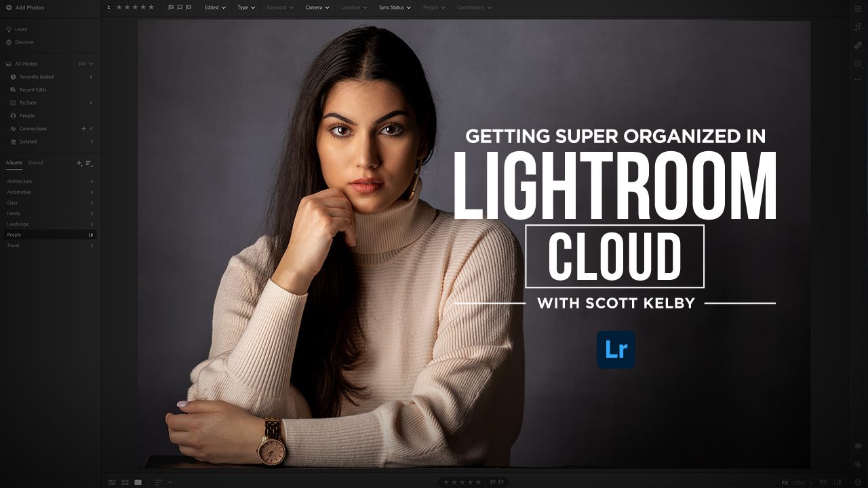Click the Fit zoom option
The image size is (868, 488).
click(x=785, y=483)
